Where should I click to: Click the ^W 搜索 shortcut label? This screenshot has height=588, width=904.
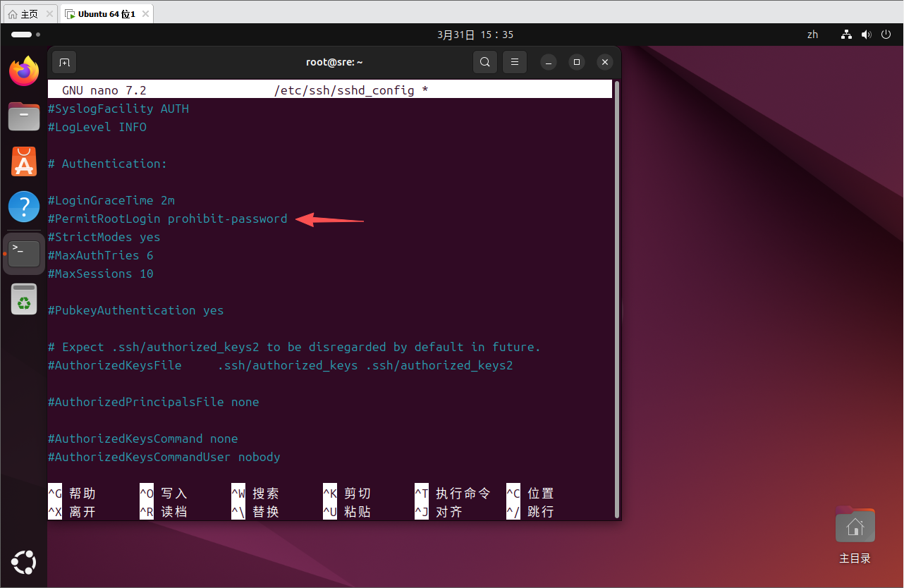[x=255, y=494]
